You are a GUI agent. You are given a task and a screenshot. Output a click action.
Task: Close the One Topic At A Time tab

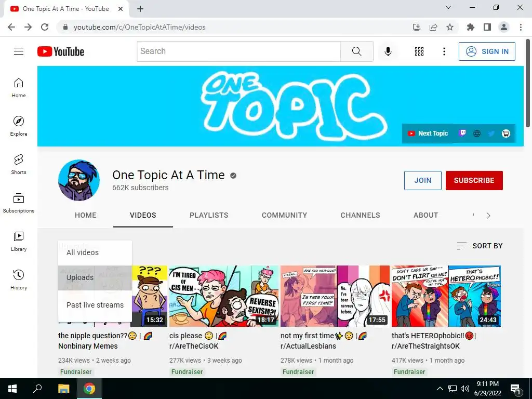[121, 9]
